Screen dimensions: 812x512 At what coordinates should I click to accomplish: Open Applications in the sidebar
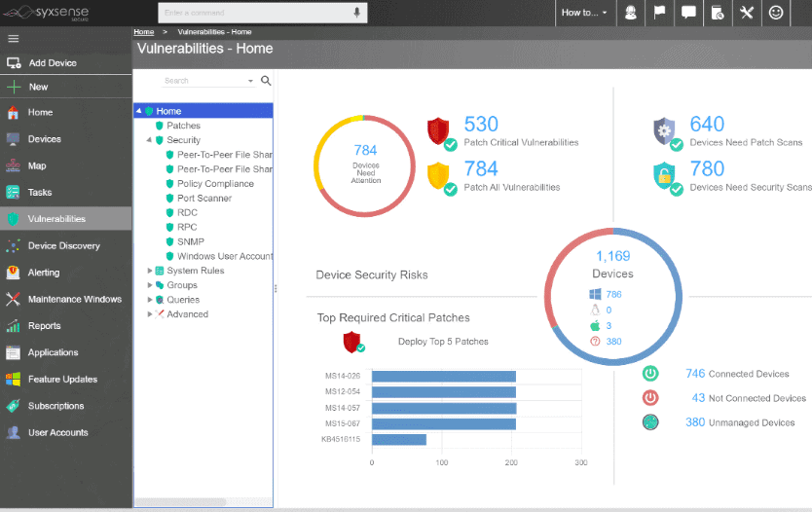coord(66,352)
